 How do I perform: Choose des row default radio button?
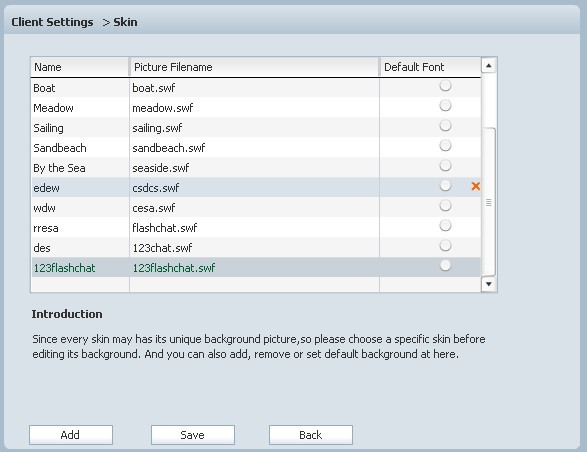coord(445,246)
